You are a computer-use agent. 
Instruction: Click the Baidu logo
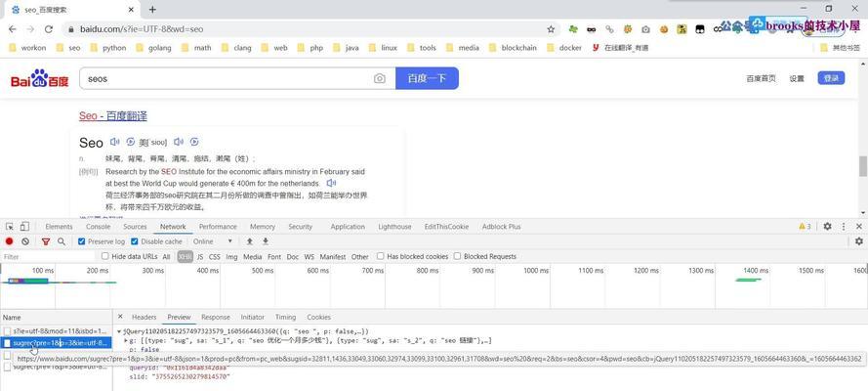(39, 78)
